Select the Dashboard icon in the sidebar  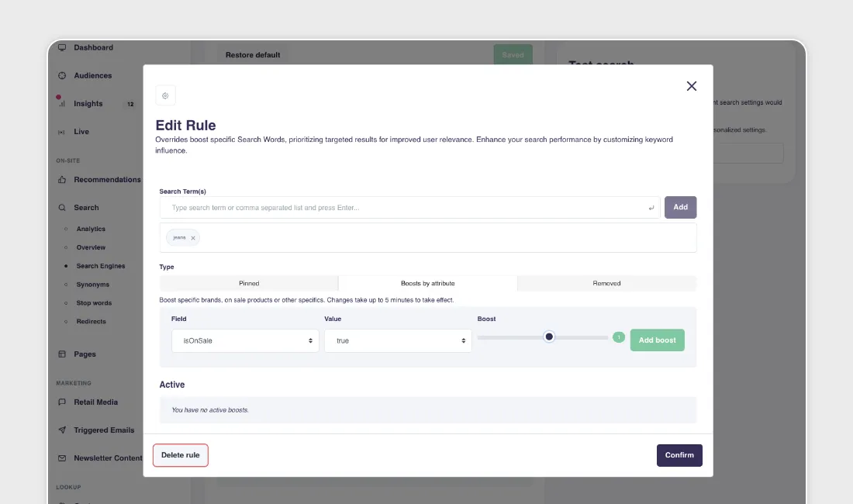tap(62, 47)
